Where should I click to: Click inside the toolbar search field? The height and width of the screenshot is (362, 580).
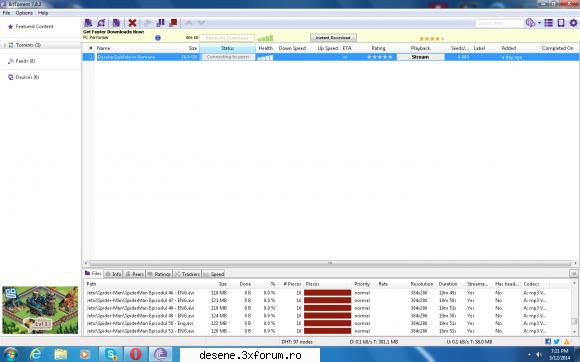pos(499,23)
